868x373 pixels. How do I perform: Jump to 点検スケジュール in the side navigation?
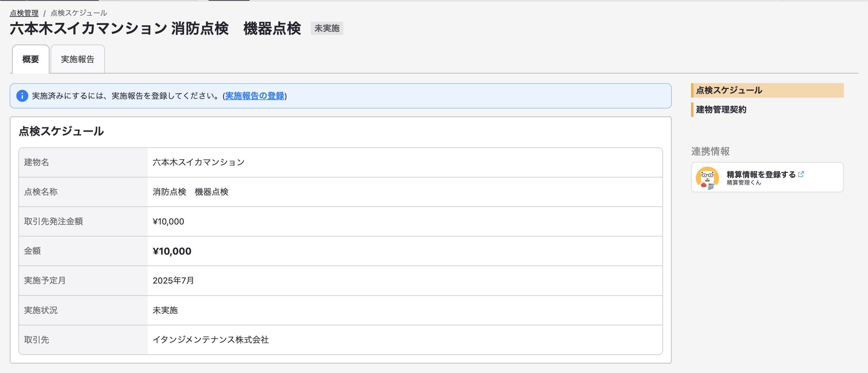click(767, 90)
